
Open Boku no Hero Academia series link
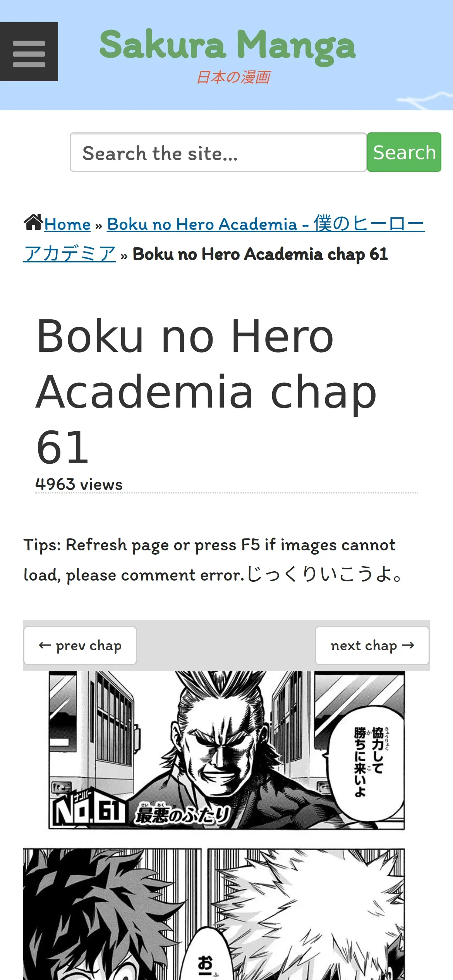click(224, 239)
